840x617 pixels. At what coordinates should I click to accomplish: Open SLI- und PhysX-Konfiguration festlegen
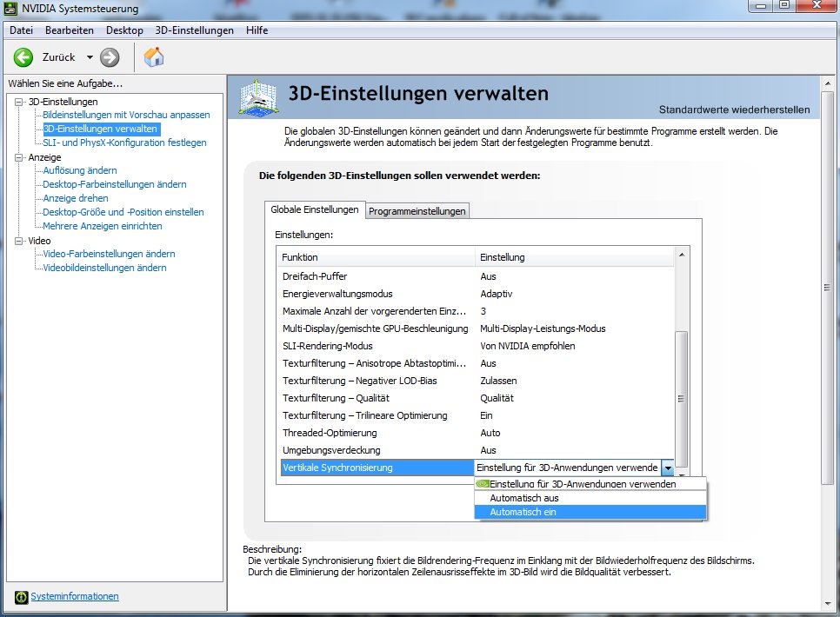point(124,143)
